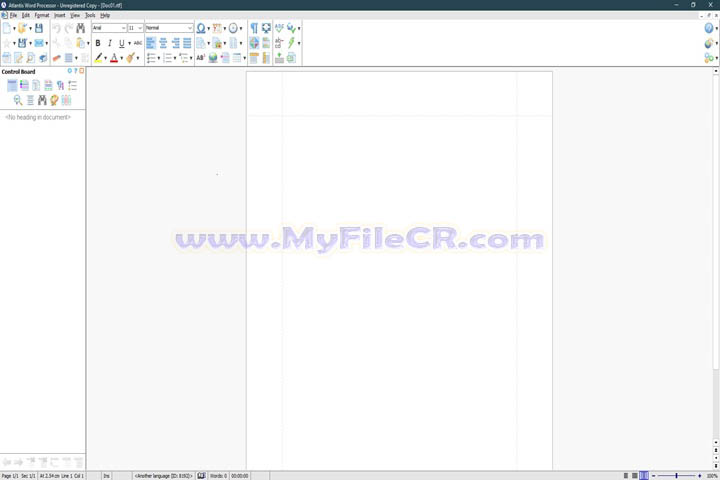Click the eraser clear formatting icon
Viewport: 720px width, 480px height.
point(56,58)
